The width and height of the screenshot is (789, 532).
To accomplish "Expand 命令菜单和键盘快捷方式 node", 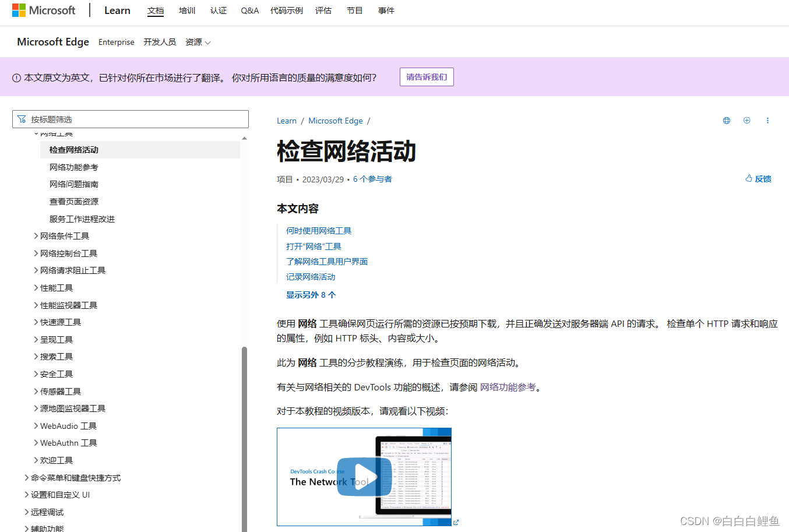I will pos(27,478).
